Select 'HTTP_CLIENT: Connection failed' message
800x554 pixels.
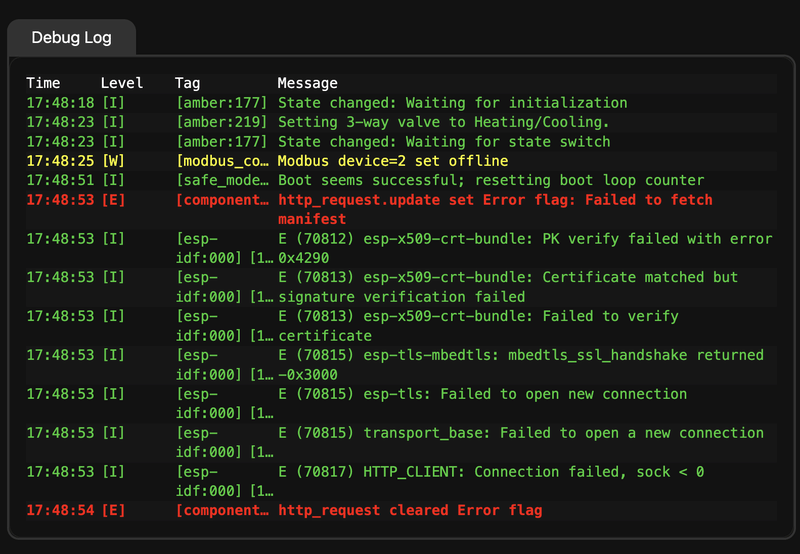(491, 471)
